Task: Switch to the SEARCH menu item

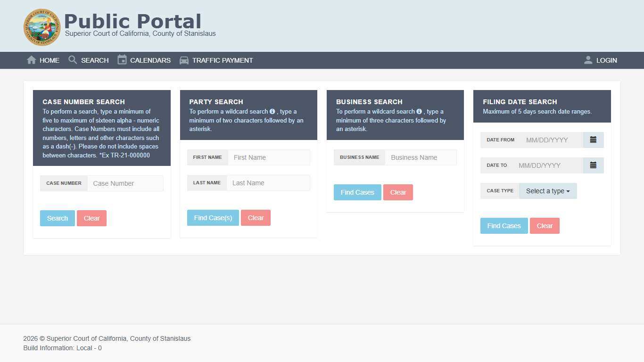Action: pyautogui.click(x=94, y=60)
